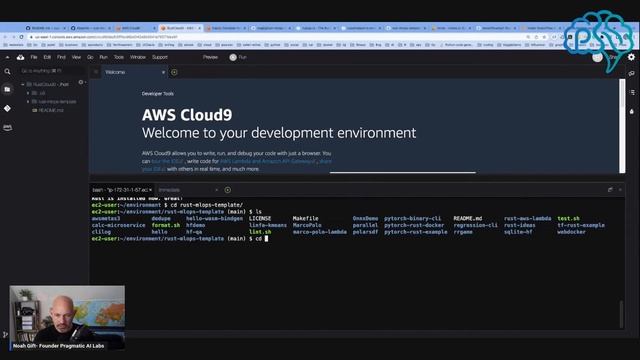The width and height of the screenshot is (640, 360).
Task: Click the Cloud9 cloud logo icon
Action: (20, 58)
